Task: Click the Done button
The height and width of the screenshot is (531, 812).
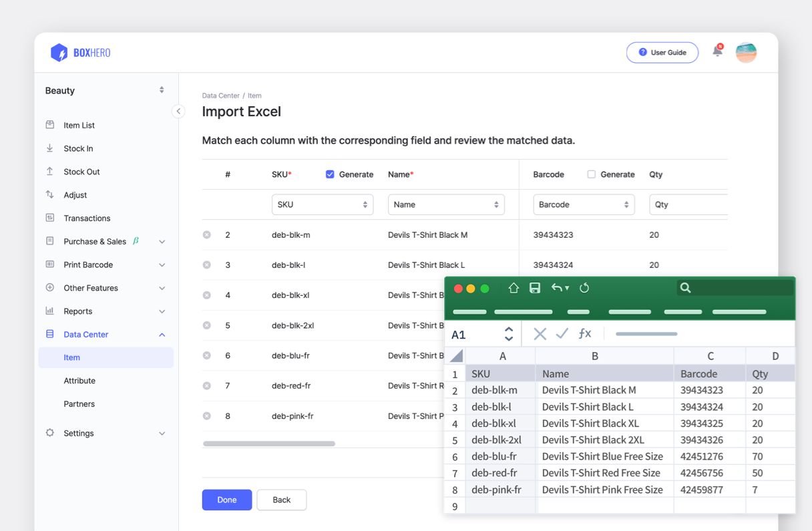Action: [227, 500]
